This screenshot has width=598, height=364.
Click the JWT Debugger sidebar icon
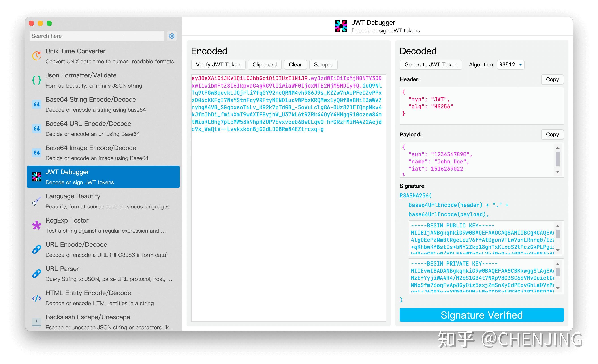[37, 177]
